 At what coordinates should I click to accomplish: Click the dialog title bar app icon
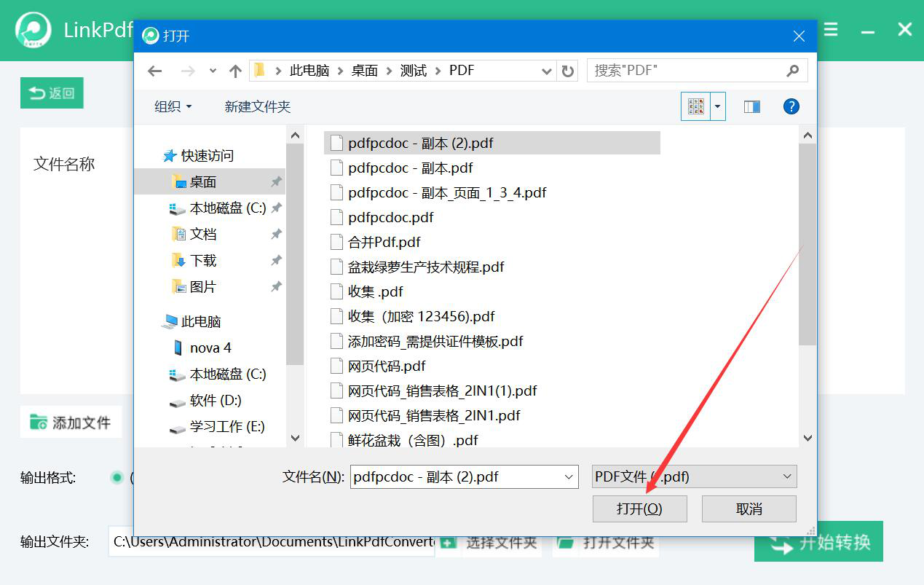click(150, 36)
